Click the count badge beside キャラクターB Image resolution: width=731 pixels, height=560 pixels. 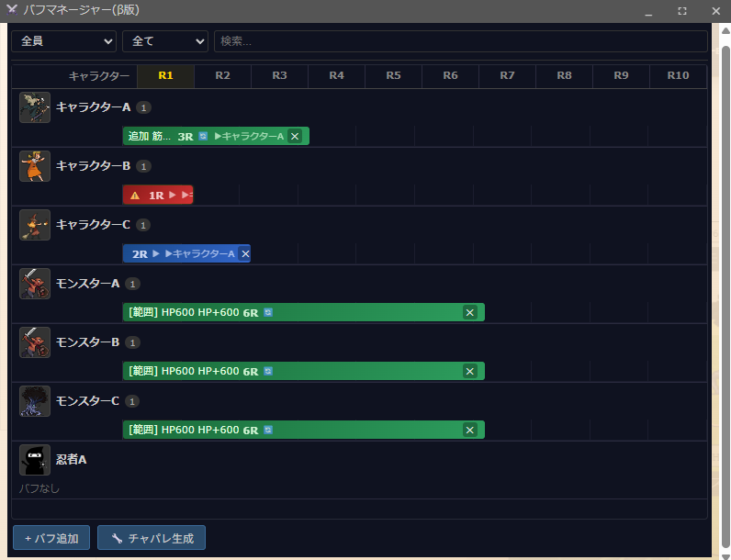(x=143, y=167)
